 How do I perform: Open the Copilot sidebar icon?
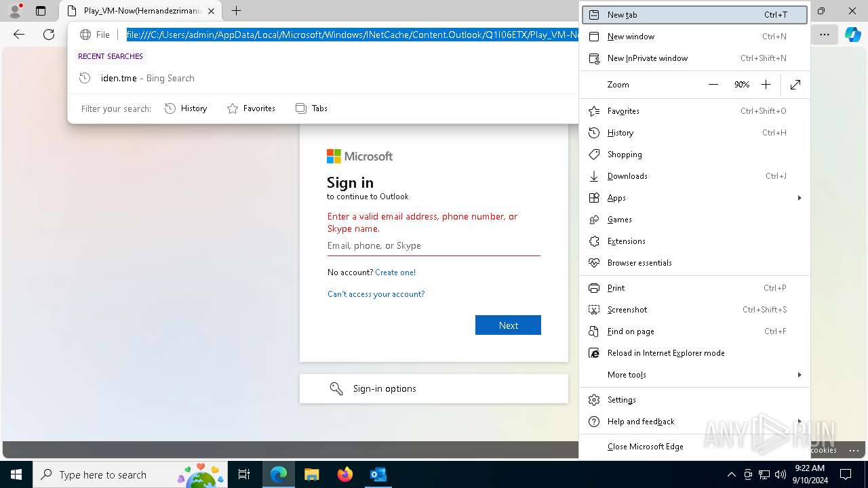pyautogui.click(x=852, y=35)
